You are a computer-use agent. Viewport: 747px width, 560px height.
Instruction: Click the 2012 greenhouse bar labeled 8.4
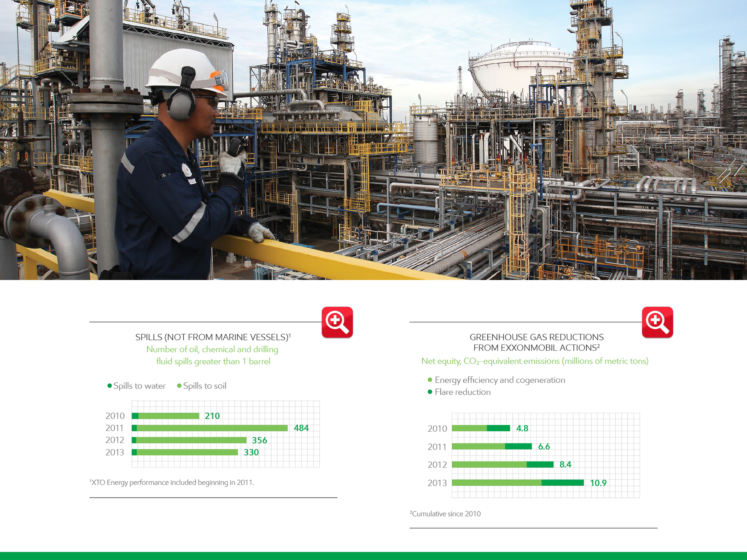503,464
